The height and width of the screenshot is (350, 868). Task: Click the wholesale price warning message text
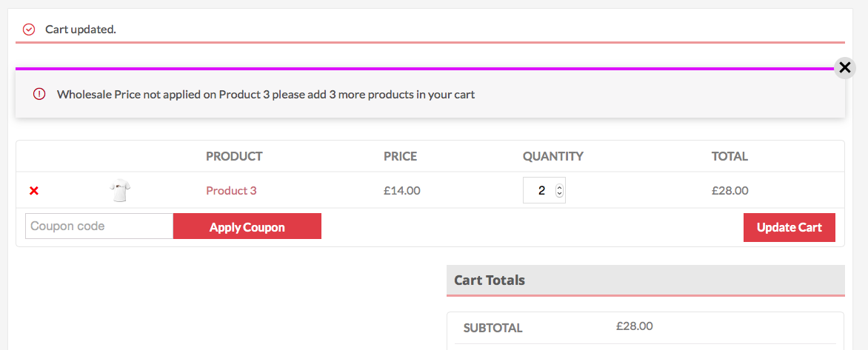(x=266, y=95)
